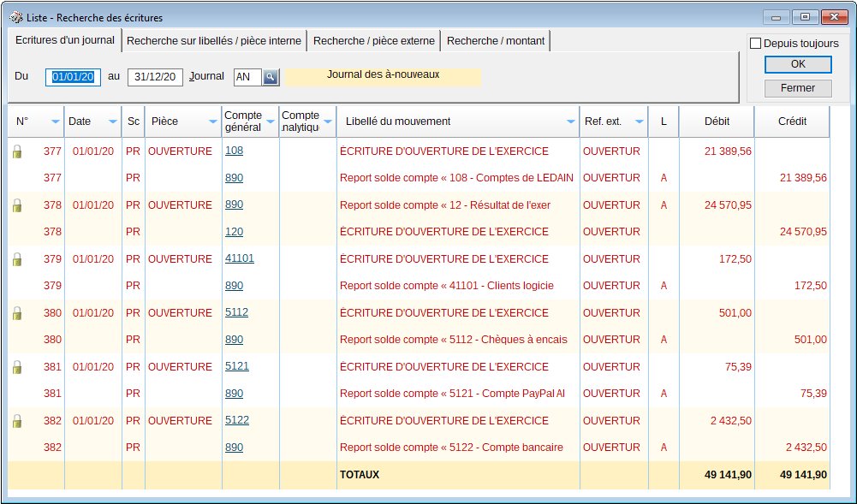This screenshot has height=504, width=857.
Task: Select credit amount 2 432,50
Action: tap(806, 448)
